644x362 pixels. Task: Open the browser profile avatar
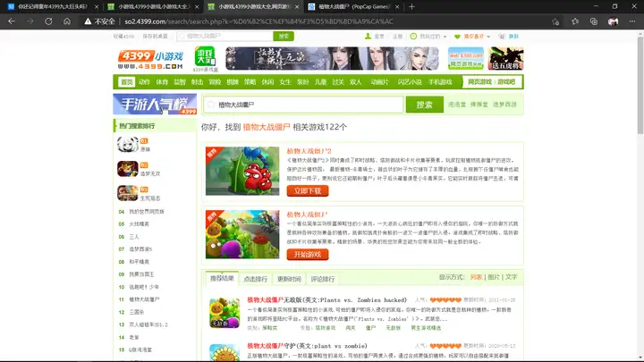[x=613, y=21]
